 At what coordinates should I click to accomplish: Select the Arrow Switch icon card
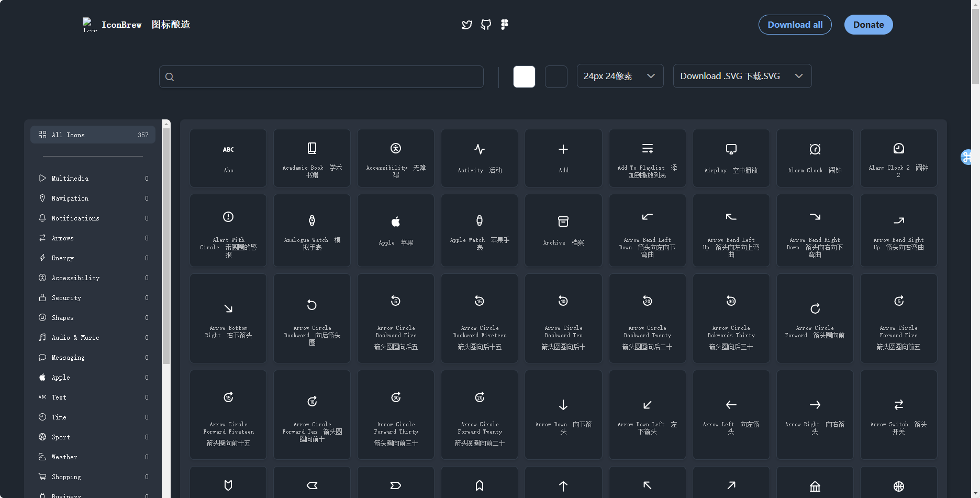click(898, 414)
